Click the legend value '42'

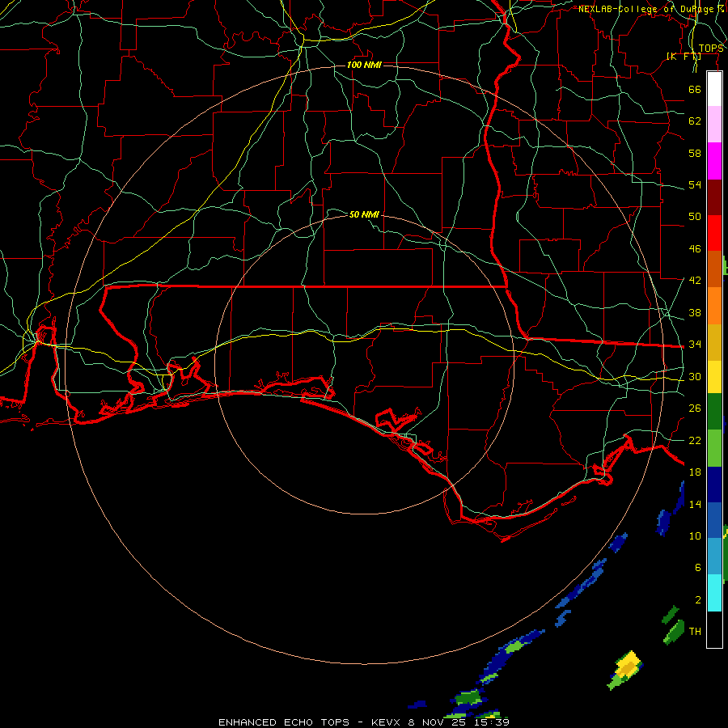695,281
